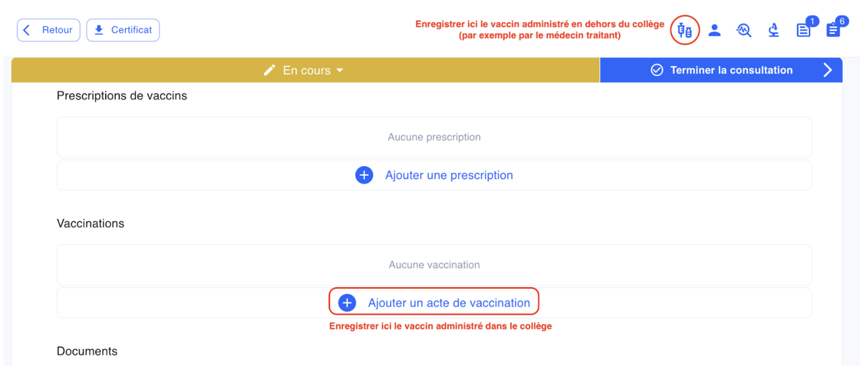Click Terminer la consultation button
The height and width of the screenshot is (371, 868).
(721, 70)
